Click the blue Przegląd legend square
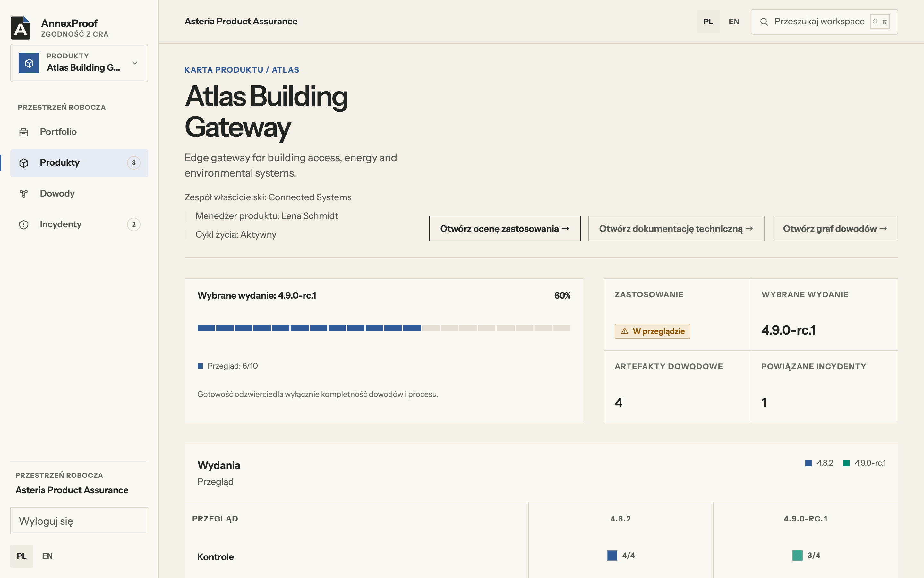The width and height of the screenshot is (924, 578). click(x=200, y=366)
